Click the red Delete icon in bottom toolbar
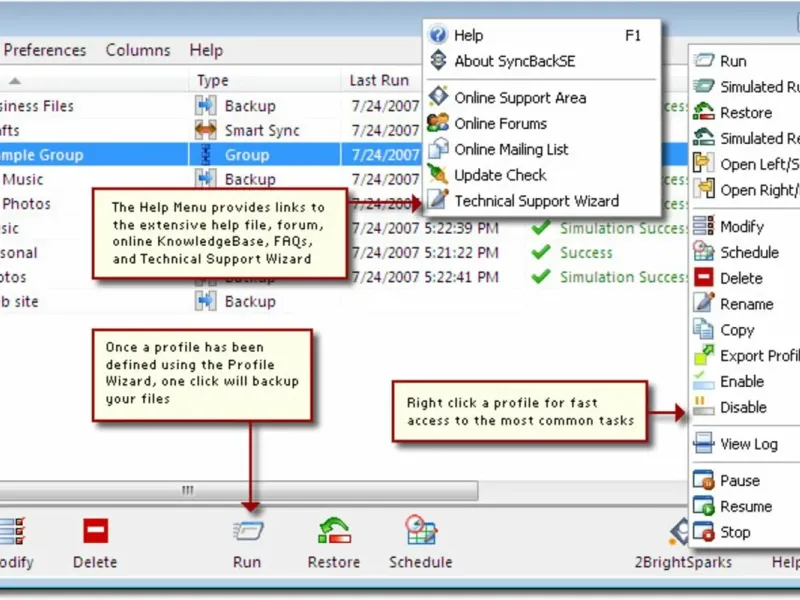Viewport: 800px width, 600px height. point(96,531)
